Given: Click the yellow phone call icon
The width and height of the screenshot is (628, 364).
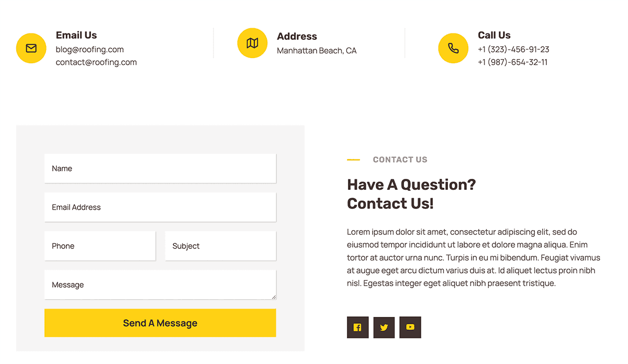Looking at the screenshot, I should pyautogui.click(x=453, y=48).
